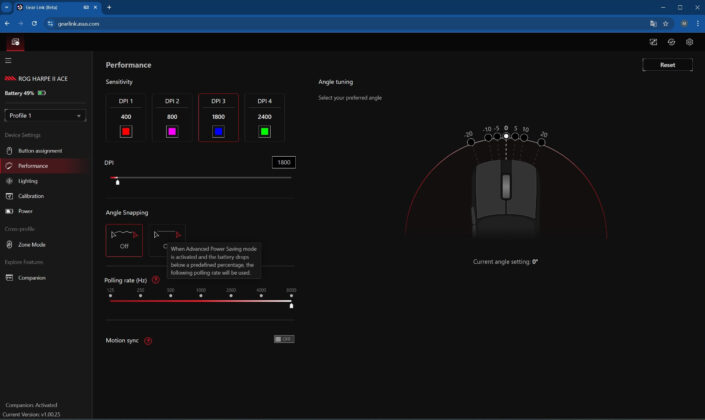
Task: Select the 0 degree angle tuning point
Action: pyautogui.click(x=506, y=136)
